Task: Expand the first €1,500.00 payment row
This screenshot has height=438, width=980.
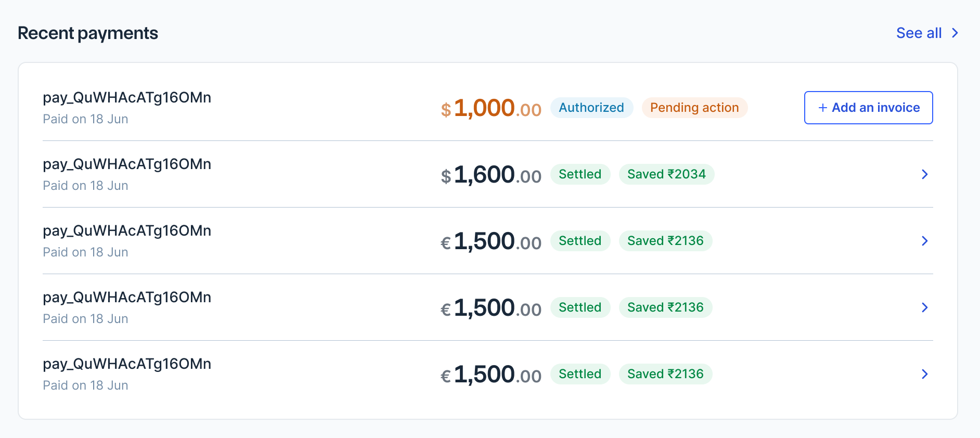Action: click(924, 241)
